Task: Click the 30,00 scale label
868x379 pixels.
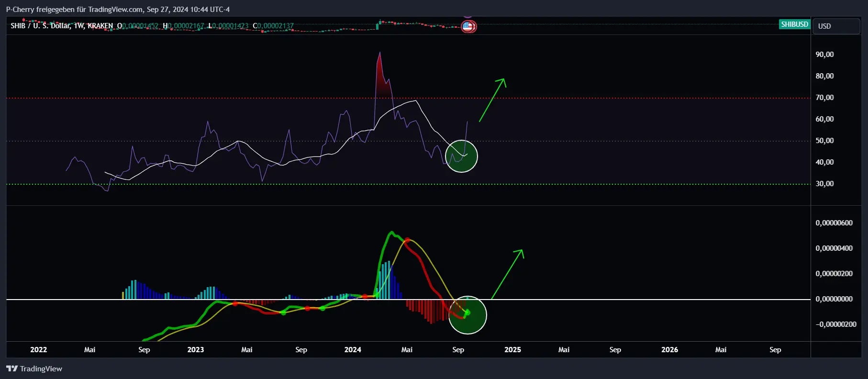Action: pos(824,184)
